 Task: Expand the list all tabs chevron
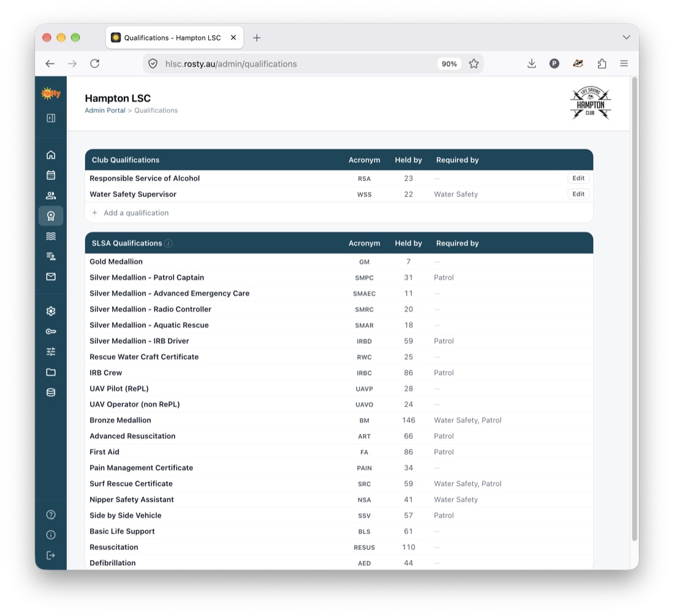[x=626, y=37]
